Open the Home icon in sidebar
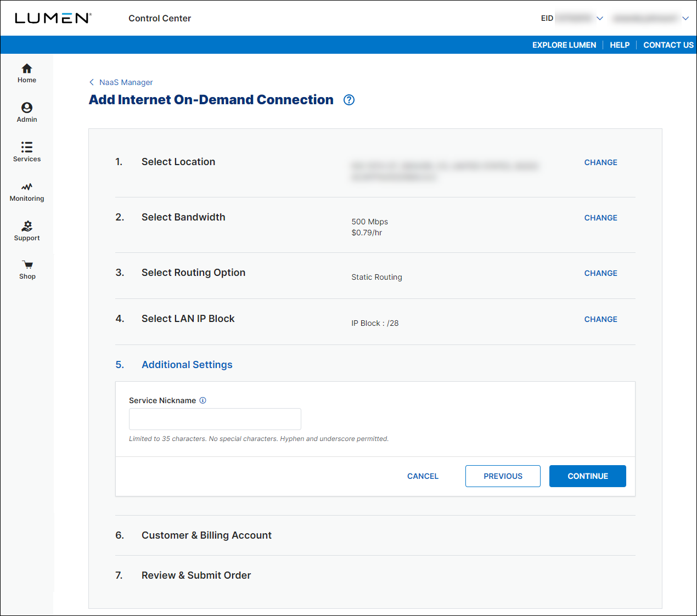 [x=26, y=69]
